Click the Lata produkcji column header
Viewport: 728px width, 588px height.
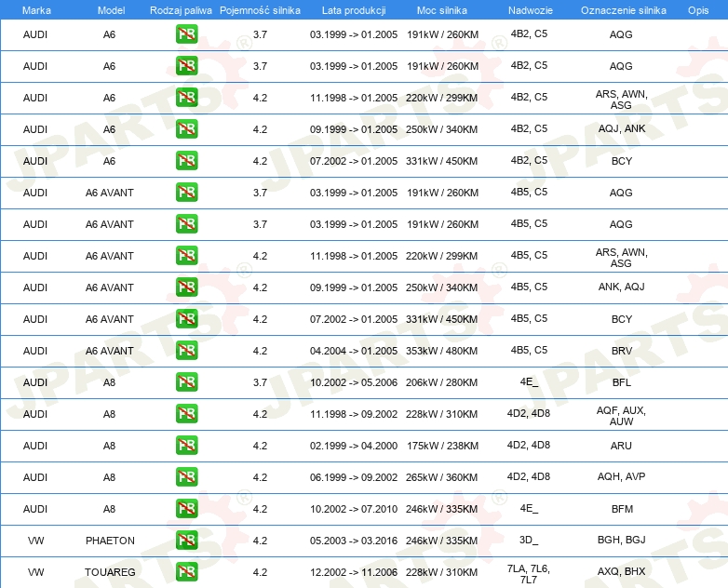[354, 10]
